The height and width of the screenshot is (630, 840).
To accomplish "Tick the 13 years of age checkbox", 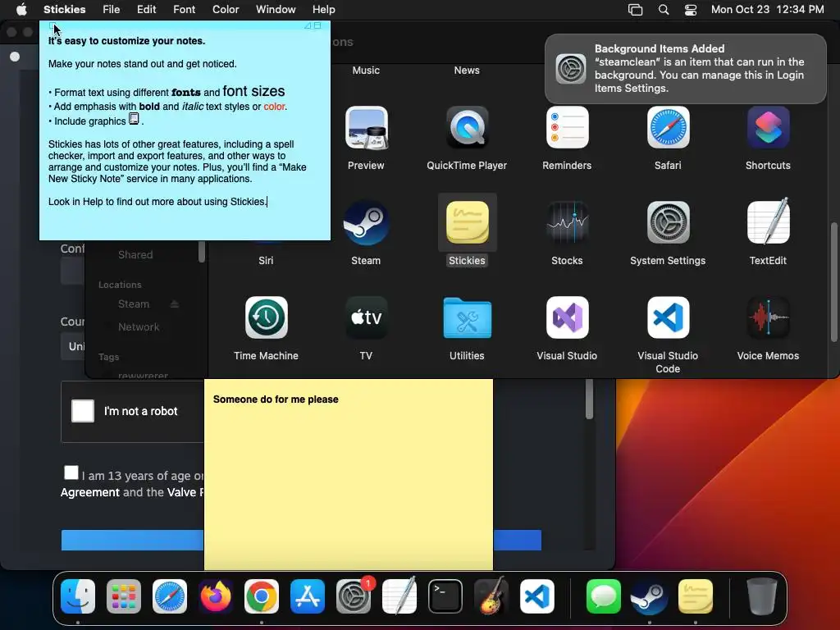I will point(71,472).
